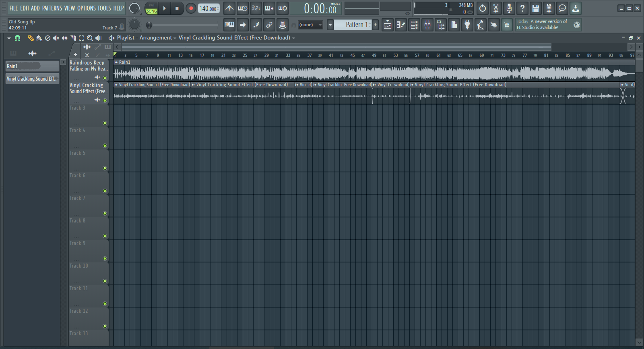Viewport: 644px width, 349px height.
Task: Select the Draw pencil tool in playlist
Action: point(31,38)
